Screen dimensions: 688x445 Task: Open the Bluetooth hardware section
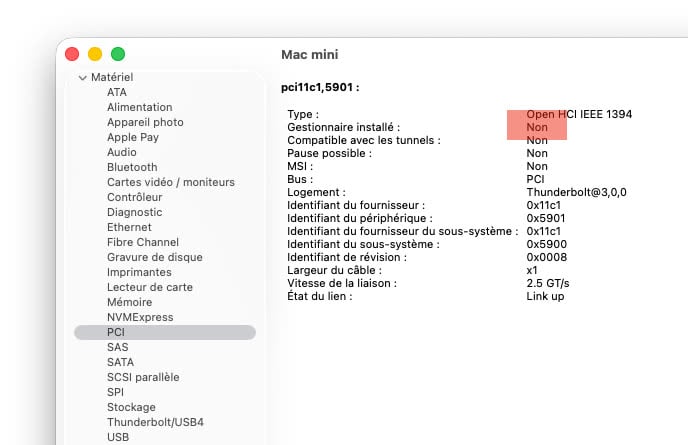tap(132, 167)
